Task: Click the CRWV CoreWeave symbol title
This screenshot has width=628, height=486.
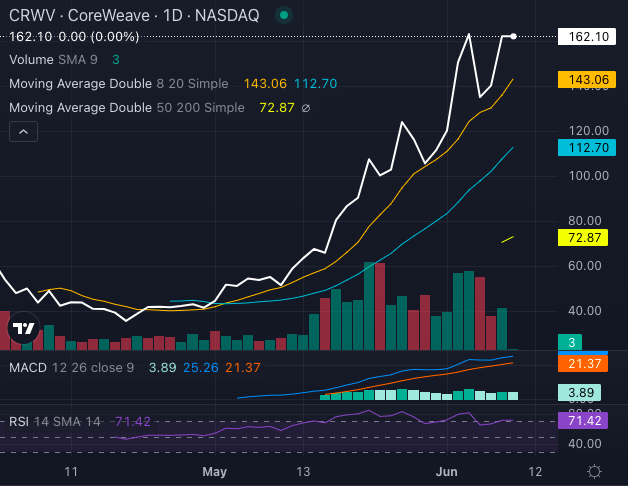Action: coord(134,16)
